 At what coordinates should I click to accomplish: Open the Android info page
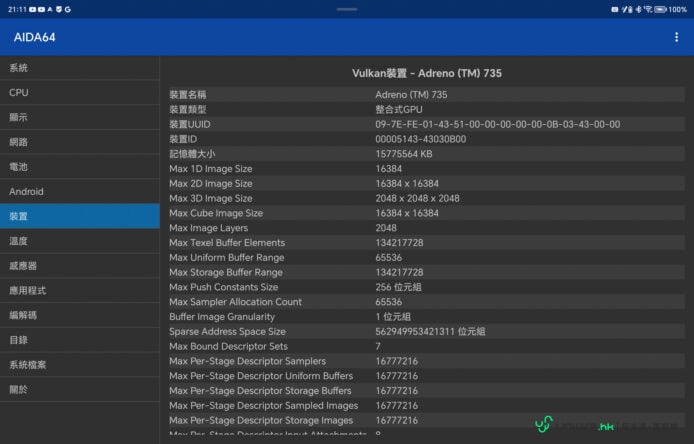pyautogui.click(x=79, y=191)
